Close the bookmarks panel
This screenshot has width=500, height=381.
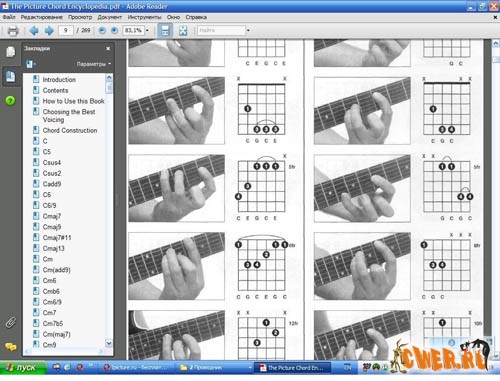(x=108, y=49)
